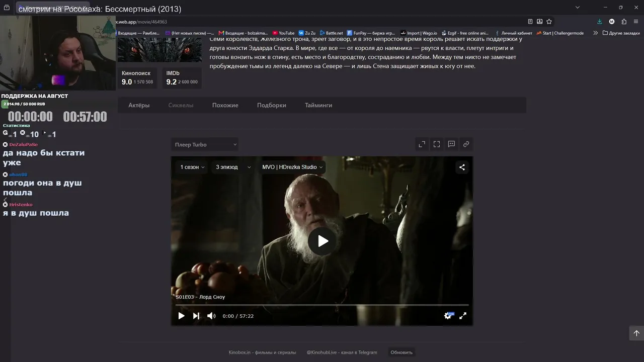644x362 pixels.
Task: Open the Import | Wago.io bookmark
Action: (x=419, y=33)
